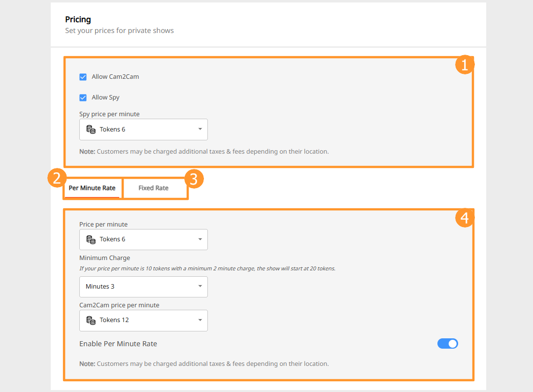Click the orange number 2 badge
Screen dimensions: 533x392
pyautogui.click(x=57, y=179)
